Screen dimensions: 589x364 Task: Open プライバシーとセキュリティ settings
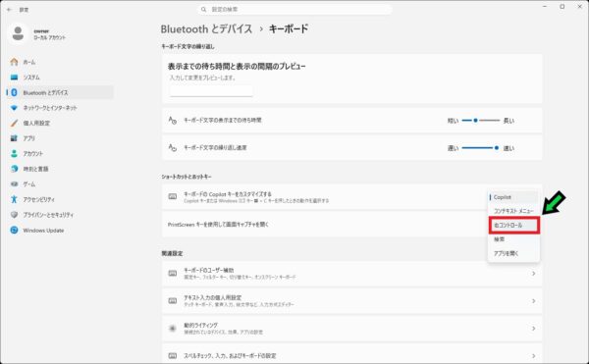[60, 215]
